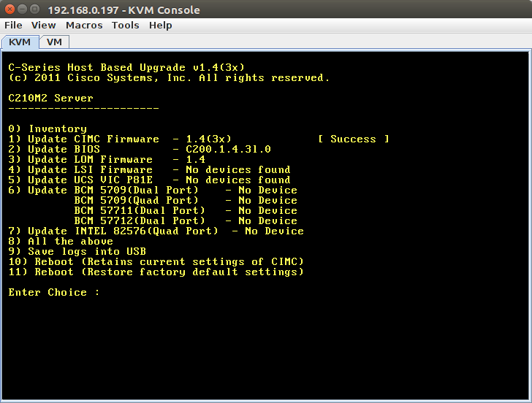Screen dimensions: 532x403
Task: Click the 'C210M2 Server' heading
Action: point(50,99)
